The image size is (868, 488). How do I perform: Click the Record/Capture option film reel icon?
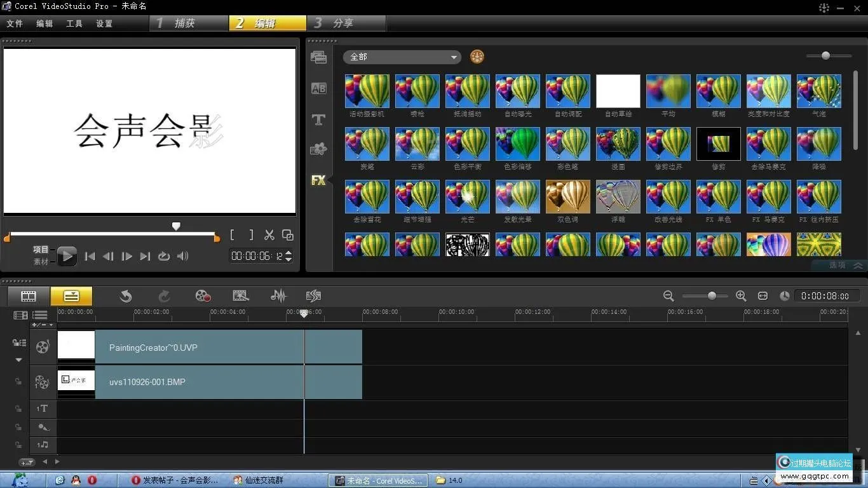click(203, 295)
